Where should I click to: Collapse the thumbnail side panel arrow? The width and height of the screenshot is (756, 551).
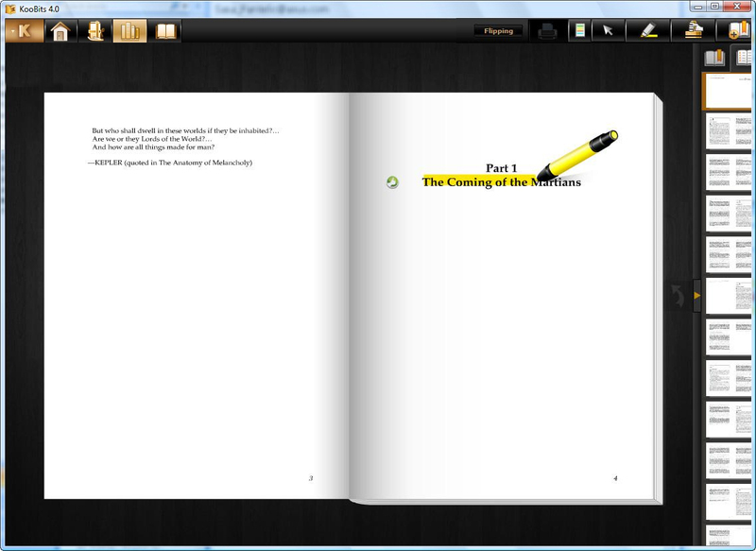point(696,295)
